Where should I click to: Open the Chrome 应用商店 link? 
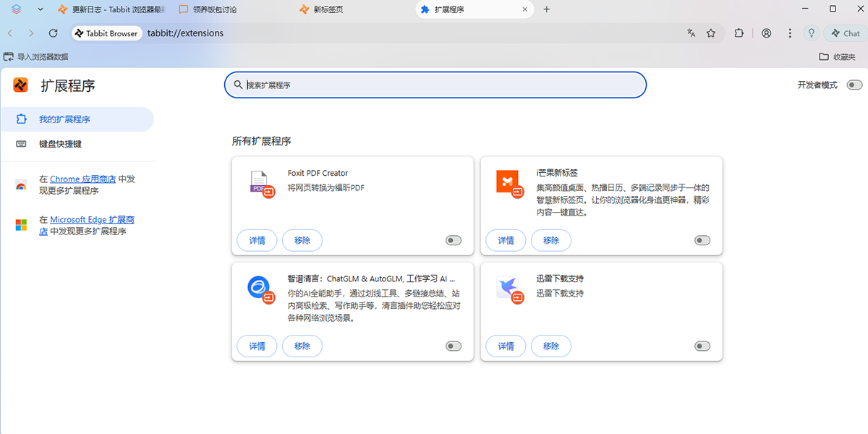83,179
